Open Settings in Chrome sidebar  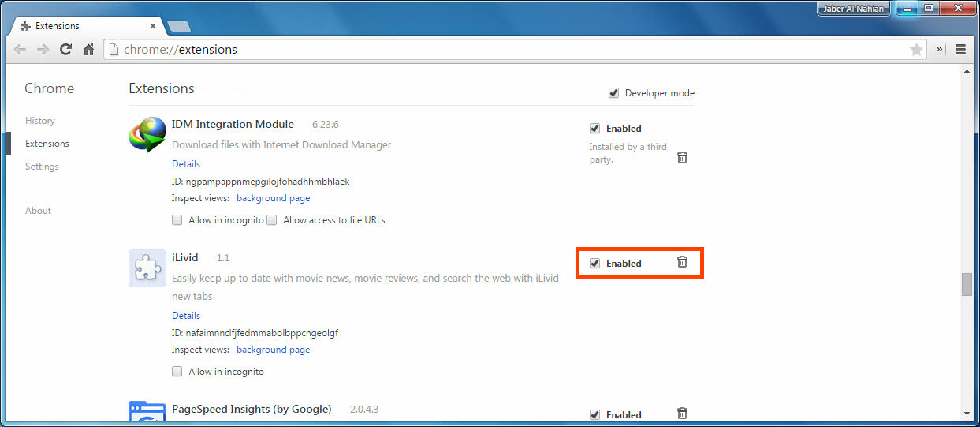(x=42, y=167)
